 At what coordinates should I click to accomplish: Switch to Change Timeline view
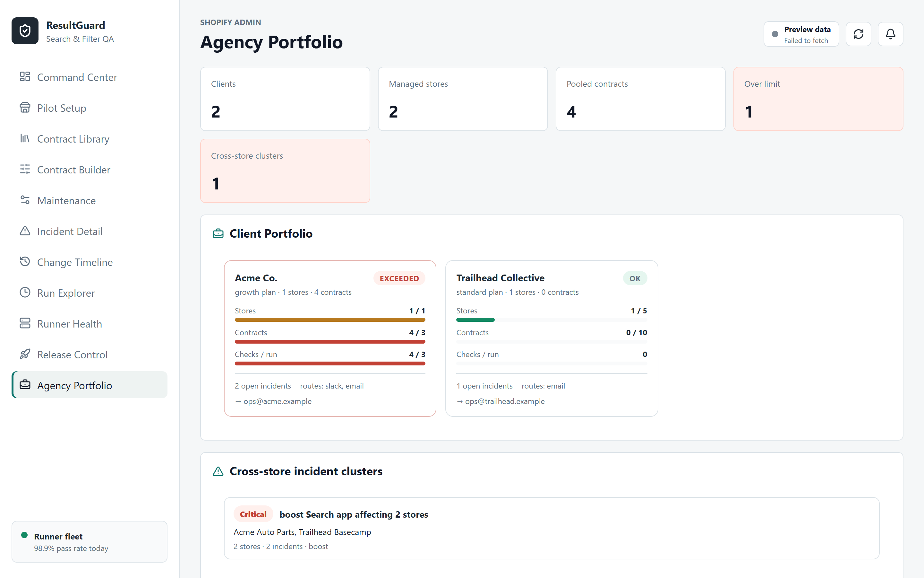click(x=89, y=262)
